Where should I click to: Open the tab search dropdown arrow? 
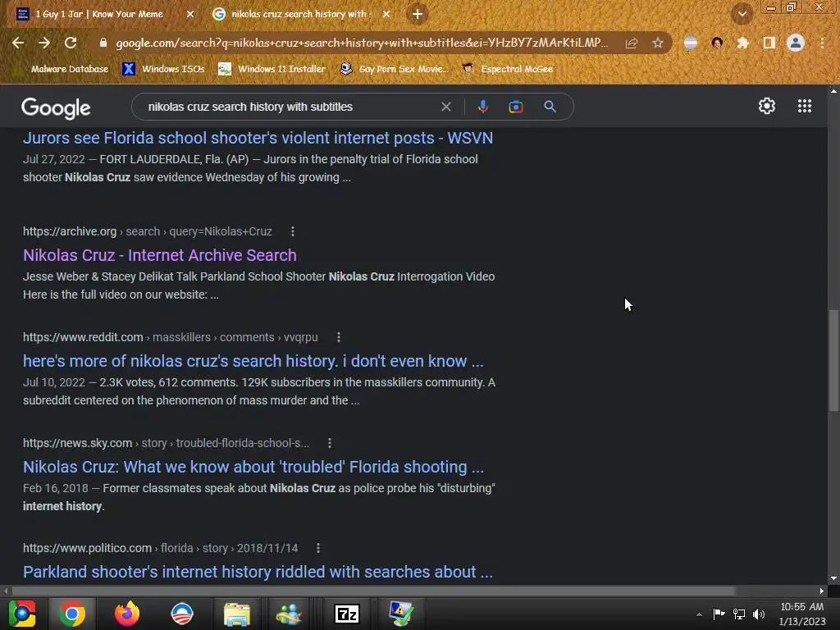point(742,14)
